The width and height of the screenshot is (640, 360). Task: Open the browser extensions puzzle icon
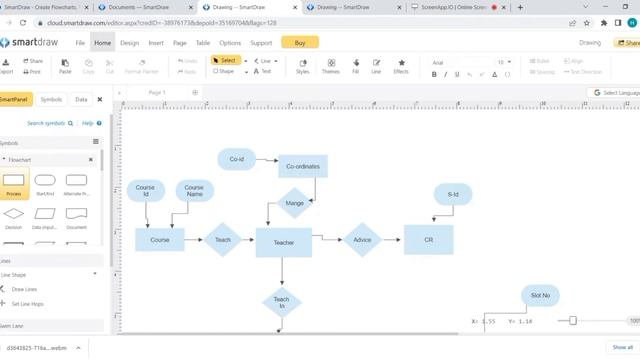(x=604, y=23)
